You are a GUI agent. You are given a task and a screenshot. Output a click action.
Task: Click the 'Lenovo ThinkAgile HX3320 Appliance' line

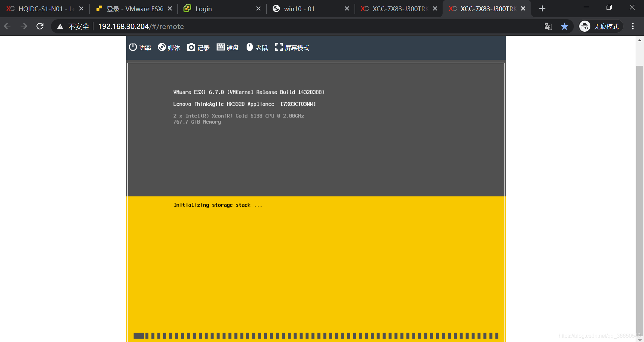246,104
